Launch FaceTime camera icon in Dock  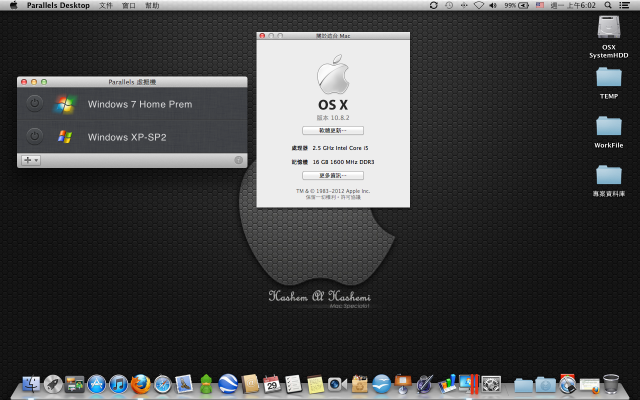click(338, 384)
